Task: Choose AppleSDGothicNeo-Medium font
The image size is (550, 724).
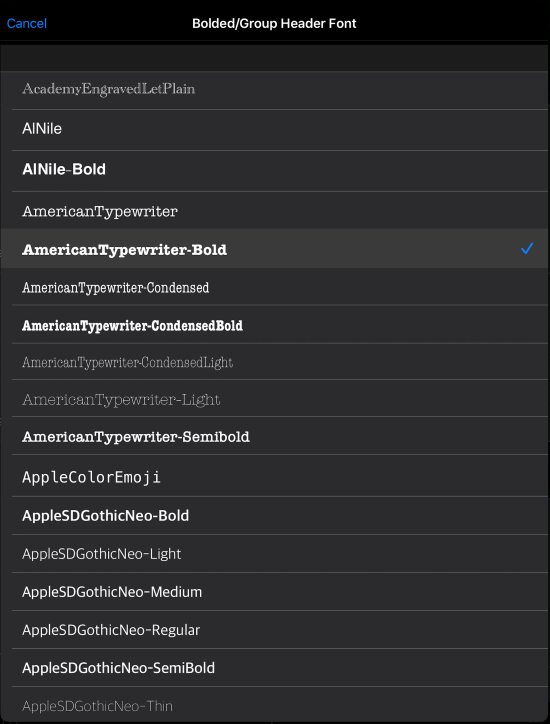Action: (x=275, y=592)
